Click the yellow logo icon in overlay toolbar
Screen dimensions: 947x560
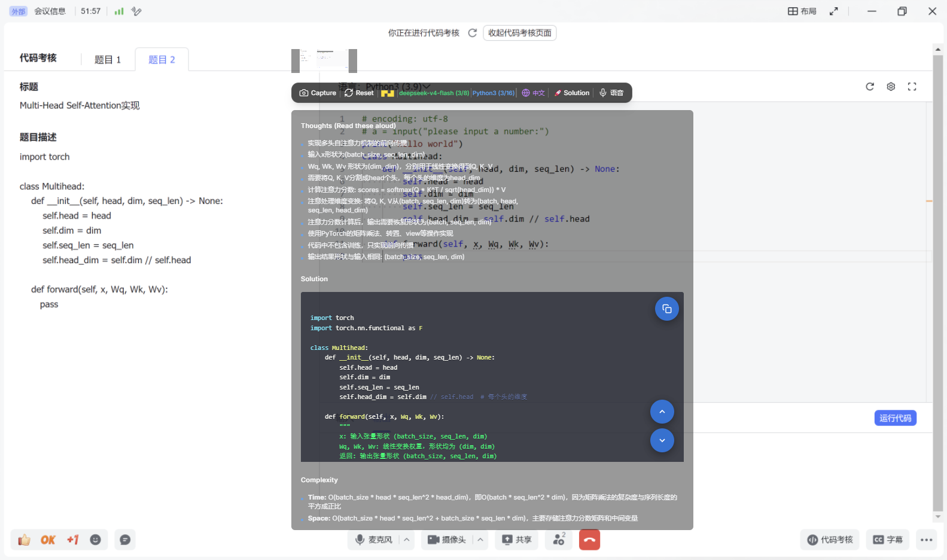coord(388,93)
